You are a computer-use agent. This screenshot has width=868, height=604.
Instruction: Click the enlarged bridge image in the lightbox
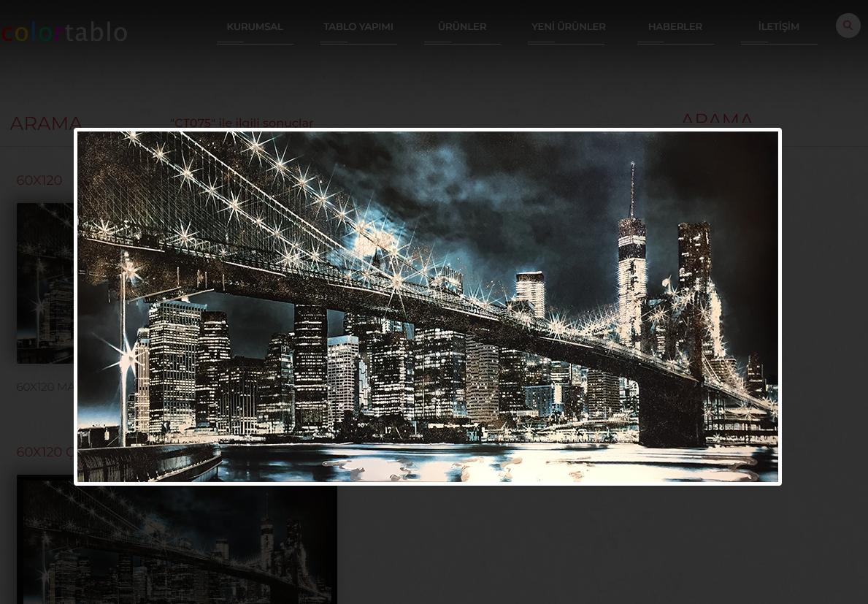428,307
